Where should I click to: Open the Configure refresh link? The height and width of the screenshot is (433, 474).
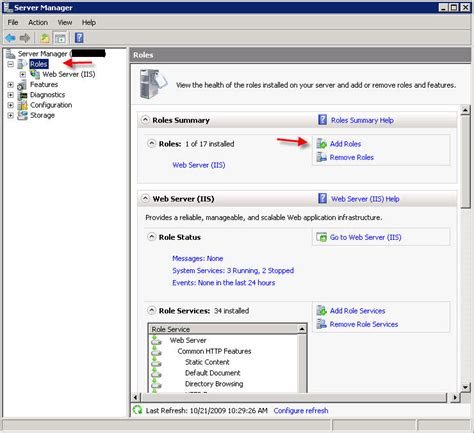(301, 410)
